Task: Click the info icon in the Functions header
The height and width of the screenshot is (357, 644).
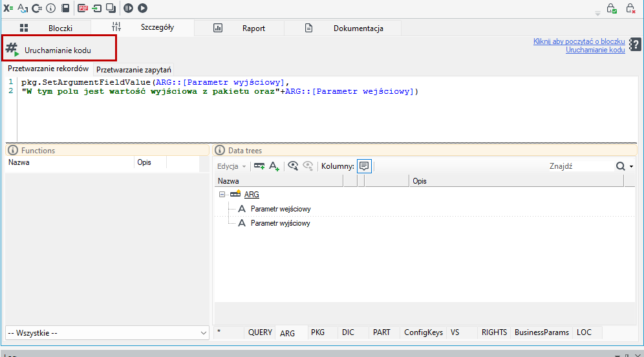Action: tap(13, 150)
